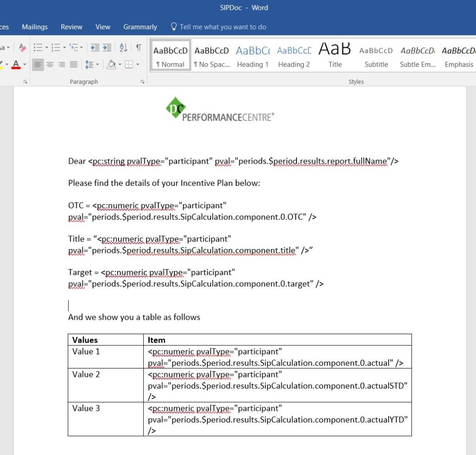Click the 'Value 2' table cell
476x455 pixels.
coord(106,385)
